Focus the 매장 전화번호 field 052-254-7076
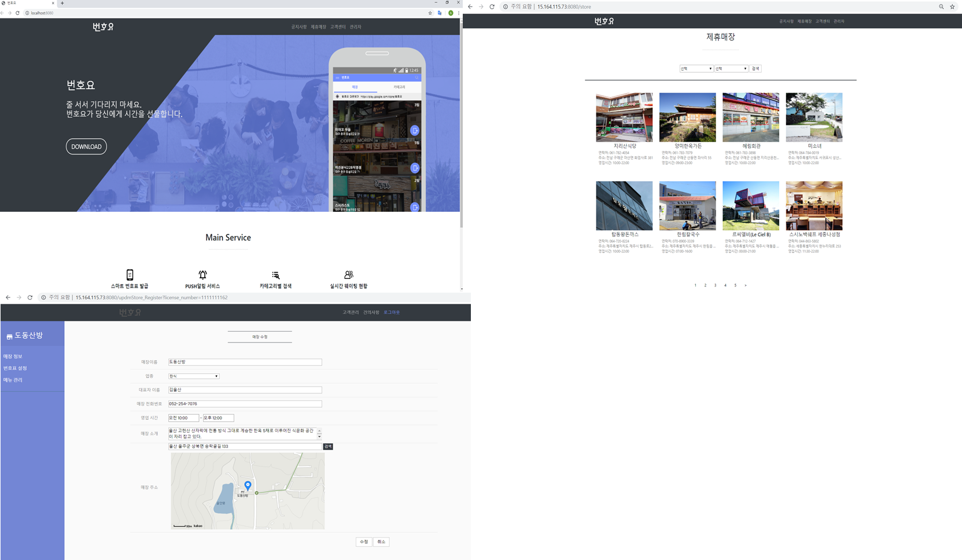Viewport: 962px width, 560px height. [x=245, y=404]
